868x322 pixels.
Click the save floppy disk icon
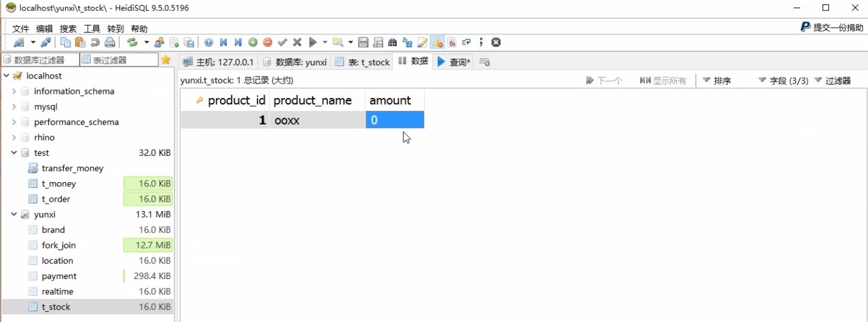(x=364, y=42)
